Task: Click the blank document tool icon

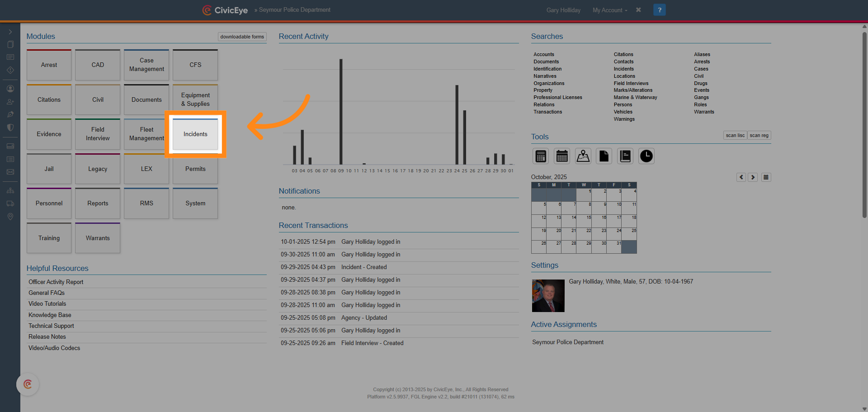Action: tap(604, 156)
